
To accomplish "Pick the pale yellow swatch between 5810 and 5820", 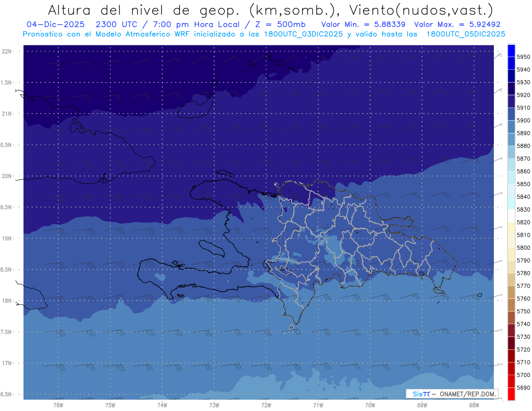I will tap(511, 229).
